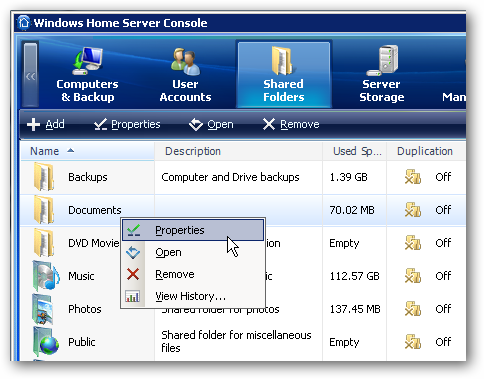Click the Public folder globe icon
484x379 pixels.
coord(46,342)
